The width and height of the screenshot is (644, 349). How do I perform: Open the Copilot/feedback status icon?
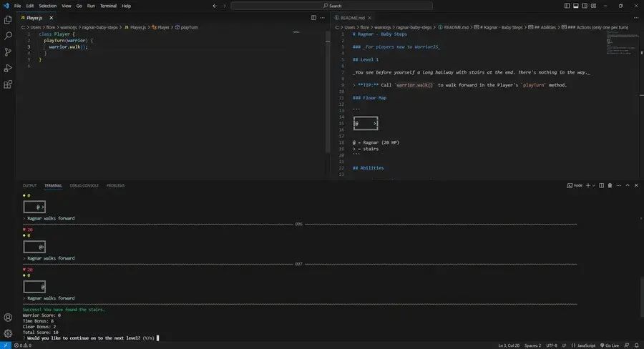(627, 345)
